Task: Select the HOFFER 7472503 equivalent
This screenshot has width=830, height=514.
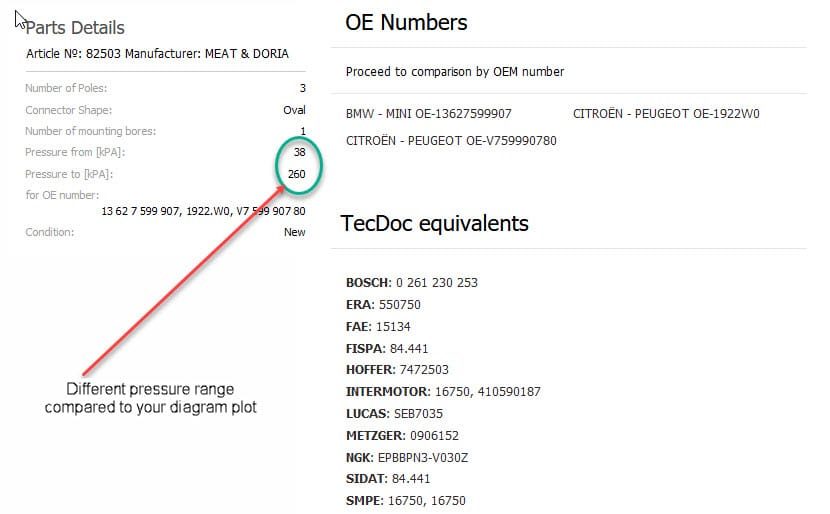Action: click(397, 369)
